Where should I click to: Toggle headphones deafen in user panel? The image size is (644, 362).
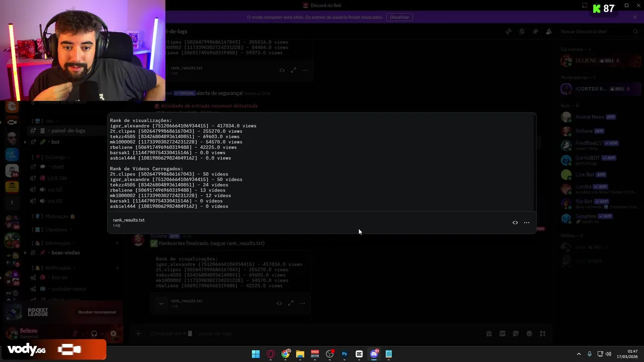[x=94, y=334]
